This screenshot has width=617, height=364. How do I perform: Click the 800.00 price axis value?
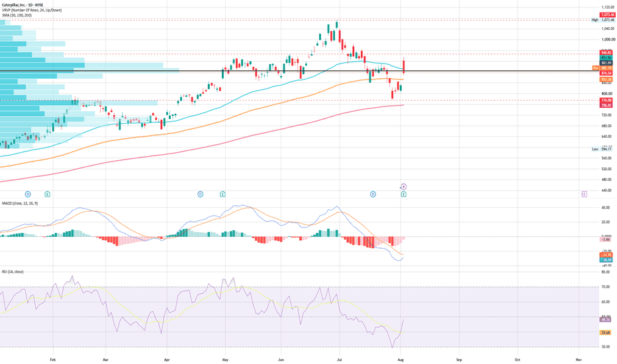[606, 94]
